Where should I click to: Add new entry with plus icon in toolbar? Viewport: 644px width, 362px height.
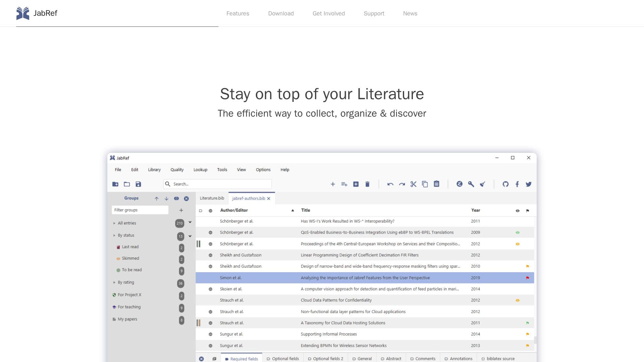pyautogui.click(x=333, y=184)
